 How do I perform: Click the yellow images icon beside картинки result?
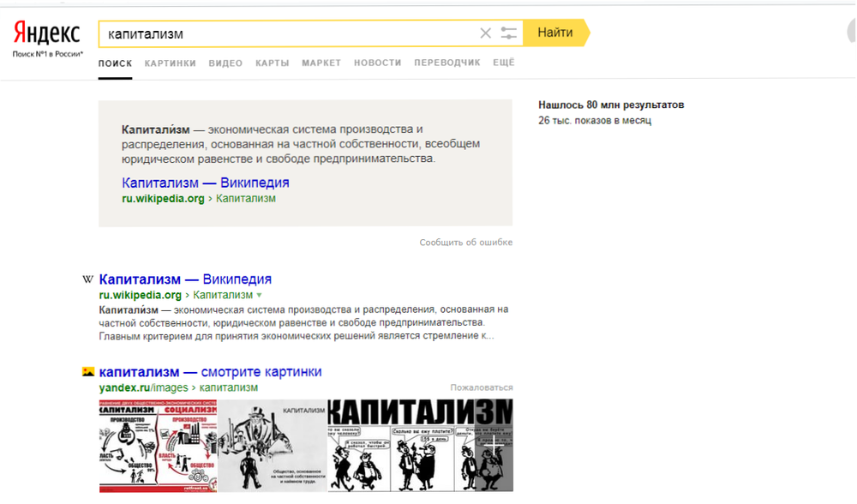point(87,372)
